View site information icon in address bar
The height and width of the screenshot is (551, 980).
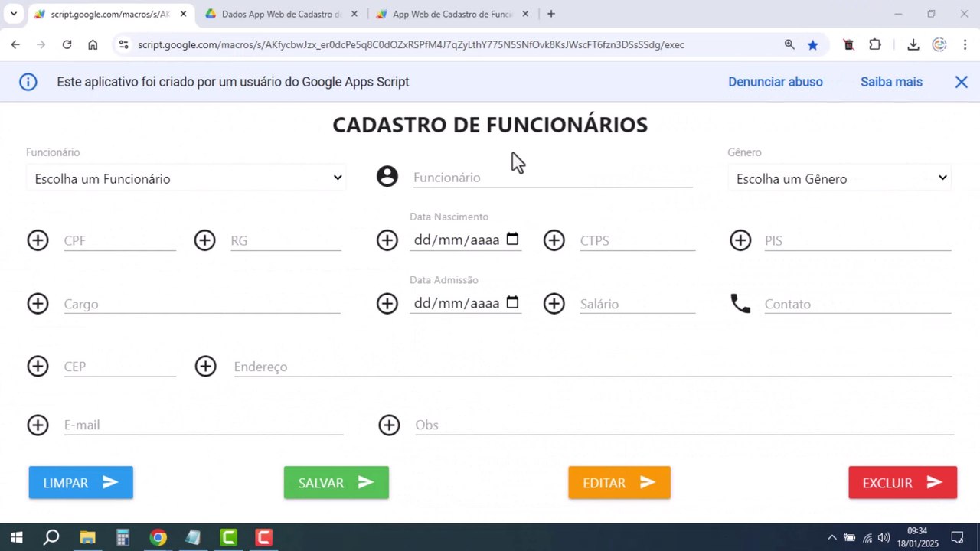pos(124,45)
